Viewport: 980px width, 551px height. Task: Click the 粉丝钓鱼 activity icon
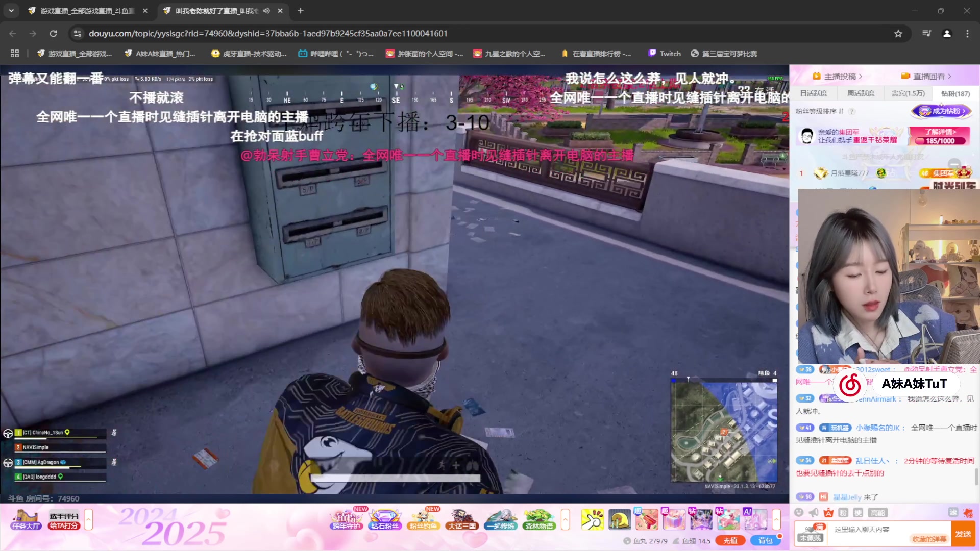423,518
